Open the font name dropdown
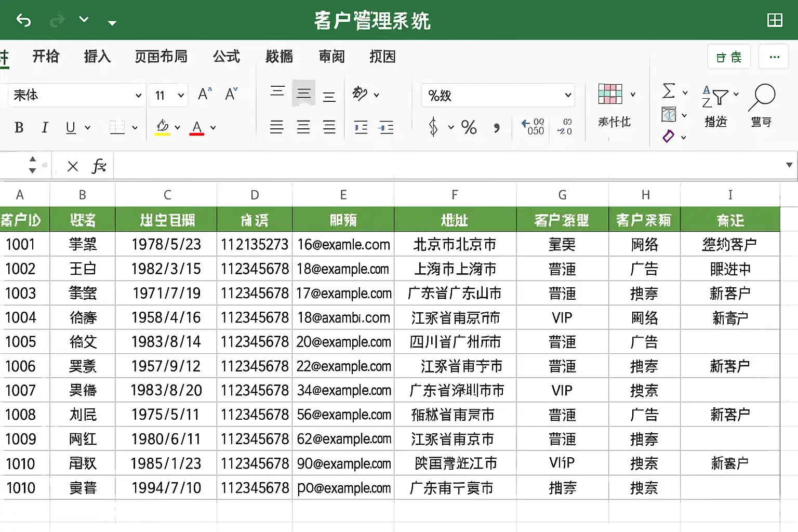 (138, 95)
